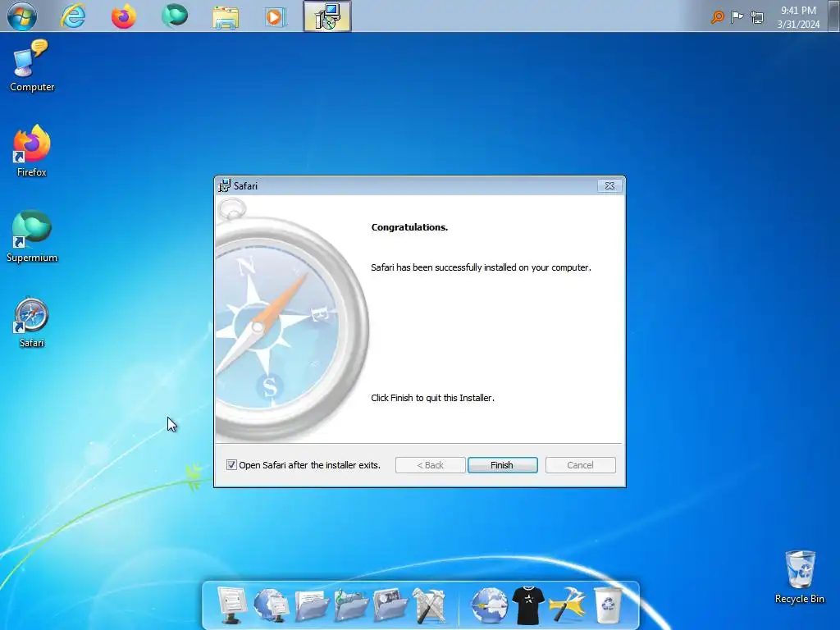Select the Firefox desktop shortcut
Screen dimensions: 840x630
[32, 151]
